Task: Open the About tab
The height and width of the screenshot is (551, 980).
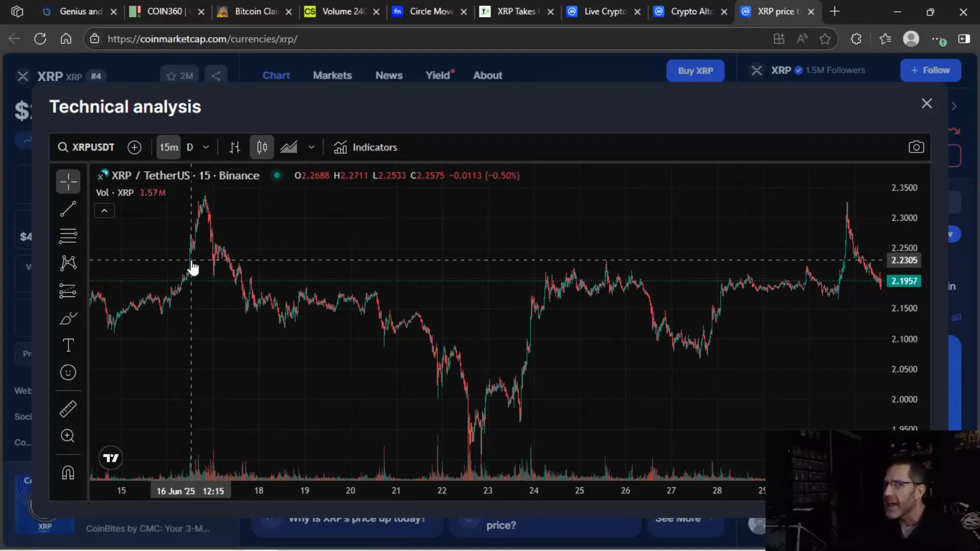Action: [x=487, y=76]
